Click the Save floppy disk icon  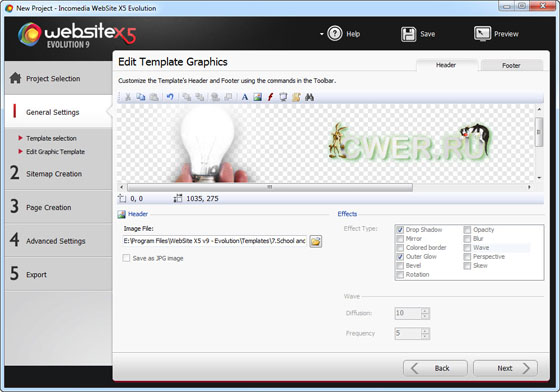click(408, 34)
